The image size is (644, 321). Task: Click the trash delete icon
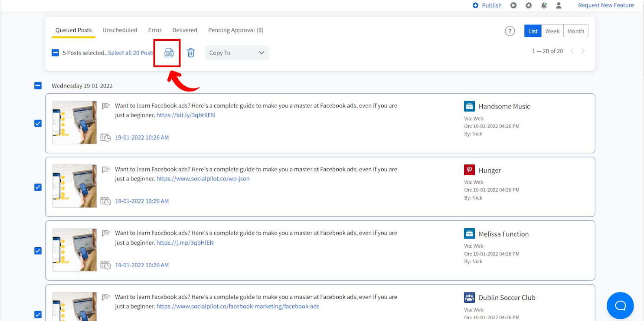click(x=191, y=53)
